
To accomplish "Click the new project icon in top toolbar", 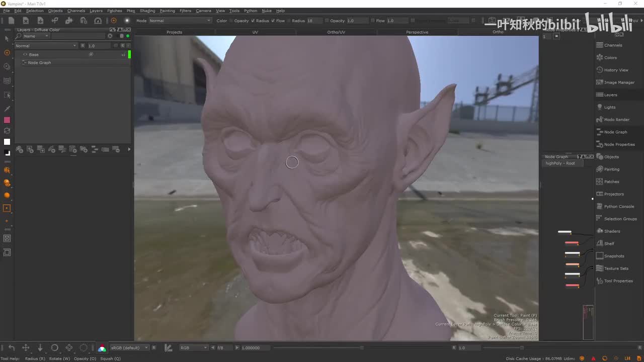I will point(11,21).
